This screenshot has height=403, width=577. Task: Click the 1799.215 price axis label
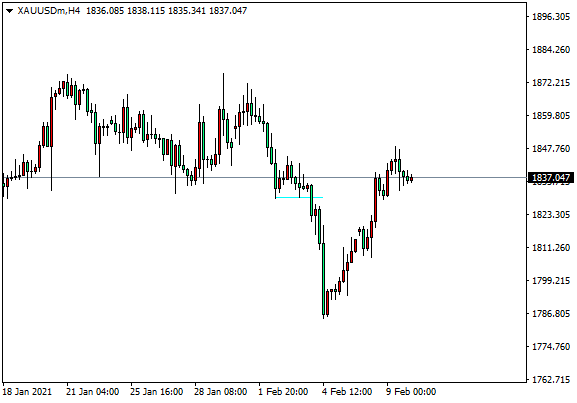tap(551, 281)
